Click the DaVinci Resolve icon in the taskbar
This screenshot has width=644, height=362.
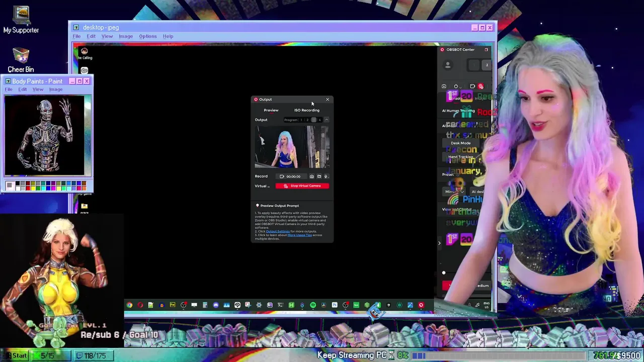324,305
